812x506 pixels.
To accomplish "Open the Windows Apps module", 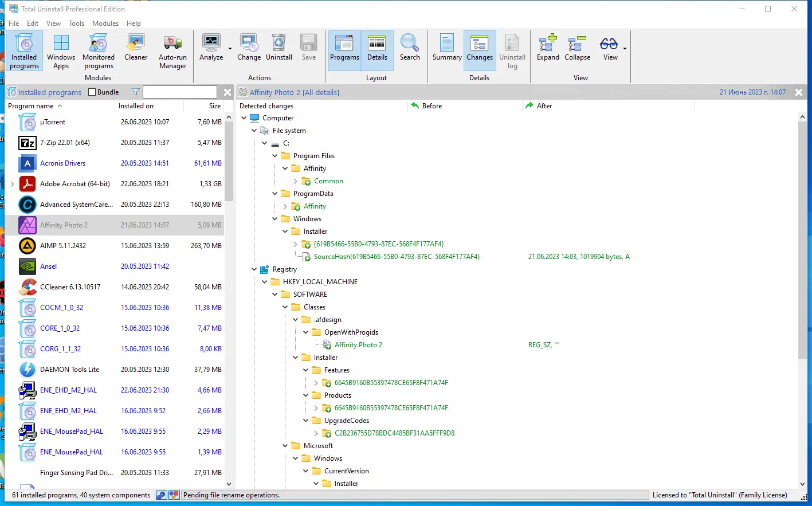I will point(61,51).
